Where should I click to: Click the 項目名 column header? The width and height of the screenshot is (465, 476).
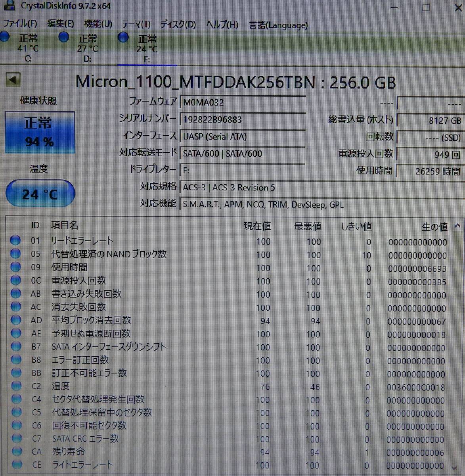[65, 225]
